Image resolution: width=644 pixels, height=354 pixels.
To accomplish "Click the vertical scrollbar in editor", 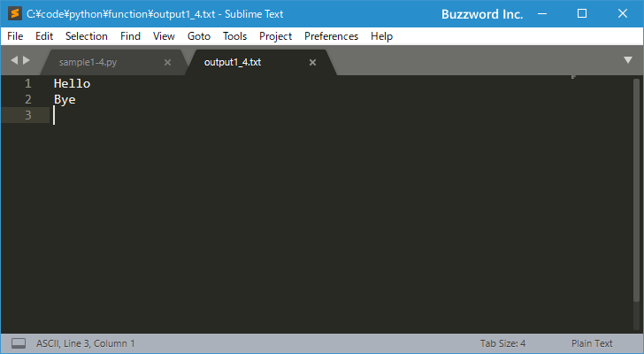I will [x=637, y=204].
